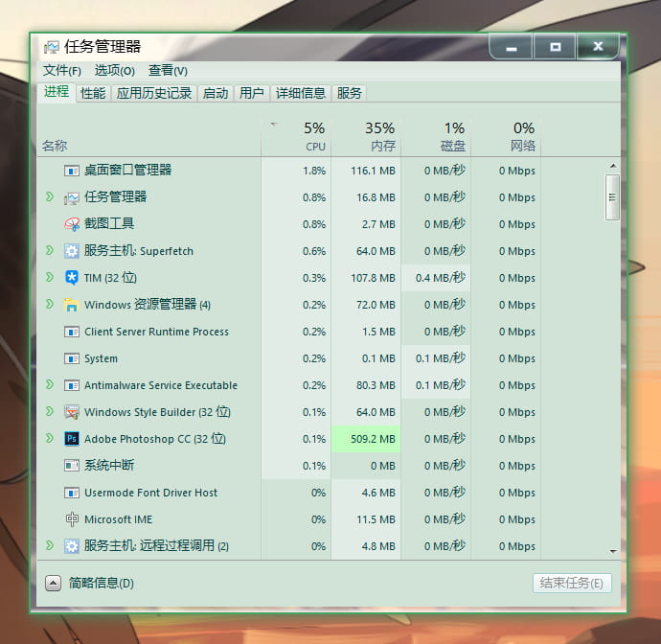Click the System process icon
The image size is (661, 644).
point(72,359)
